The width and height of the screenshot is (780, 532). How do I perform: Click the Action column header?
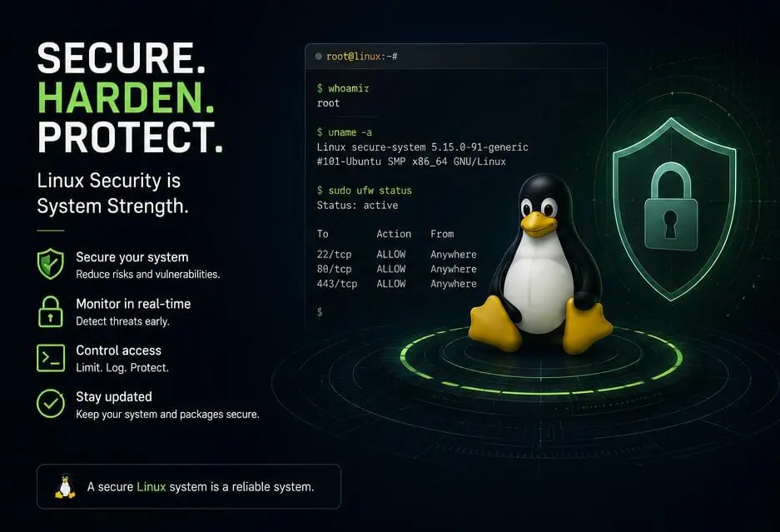click(x=394, y=234)
